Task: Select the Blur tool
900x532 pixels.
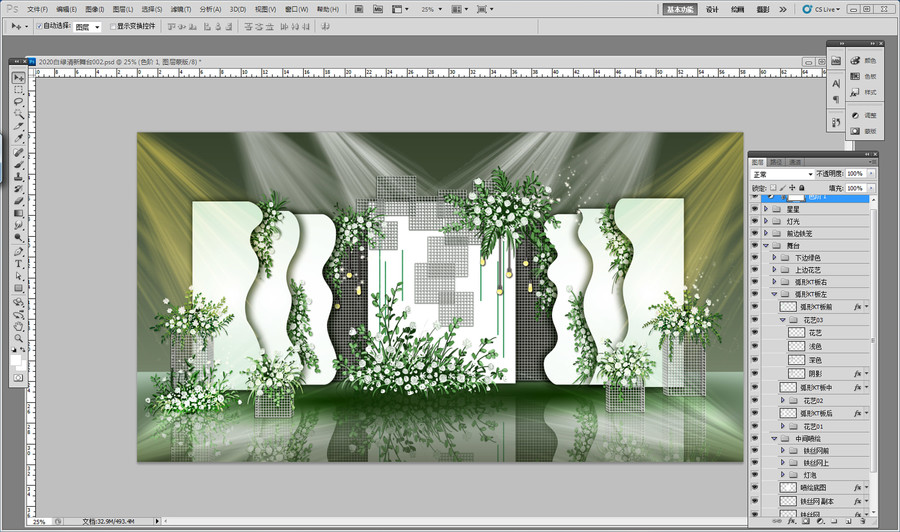Action: pos(19,225)
